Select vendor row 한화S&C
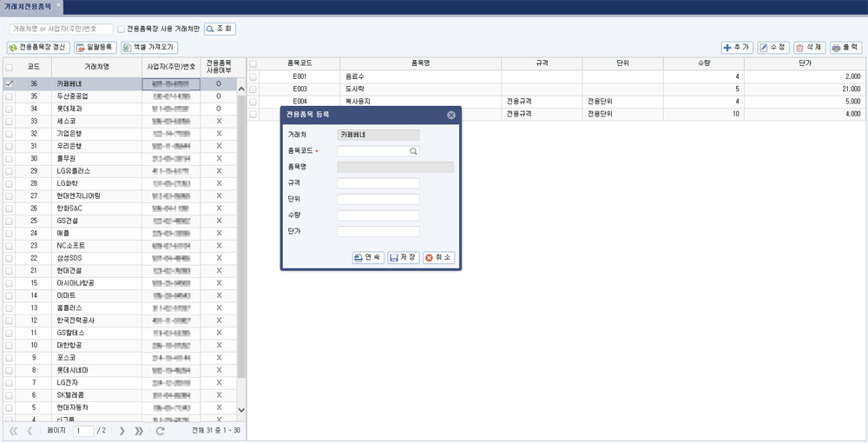 pyautogui.click(x=121, y=208)
